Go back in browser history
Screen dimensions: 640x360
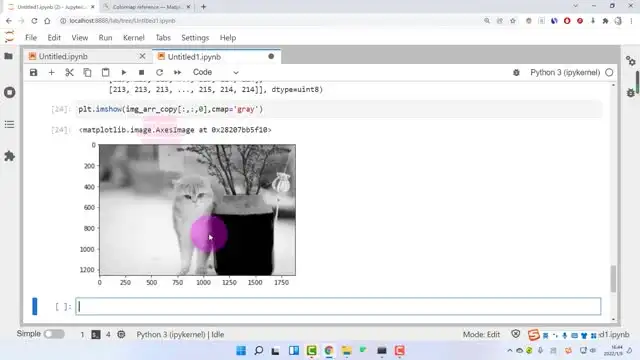click(9, 21)
